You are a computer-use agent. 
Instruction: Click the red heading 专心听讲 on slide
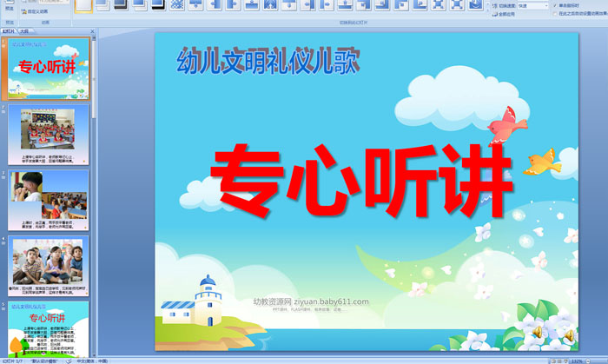point(360,180)
